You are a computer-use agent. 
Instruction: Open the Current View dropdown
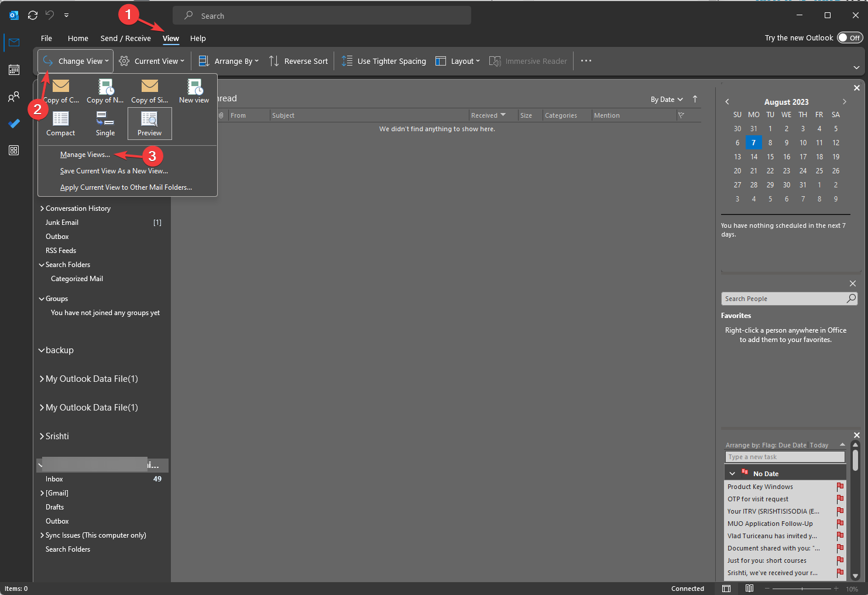pos(152,61)
